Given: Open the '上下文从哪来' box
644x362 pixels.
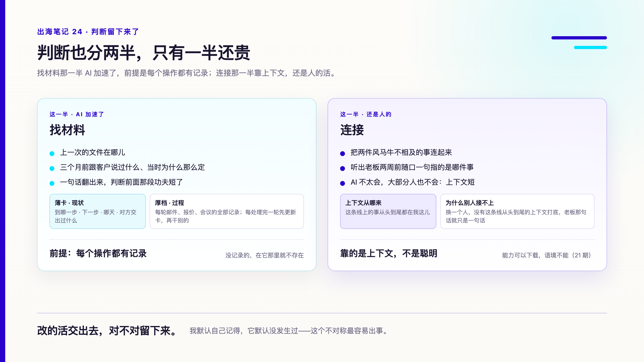Looking at the screenshot, I should (x=388, y=211).
